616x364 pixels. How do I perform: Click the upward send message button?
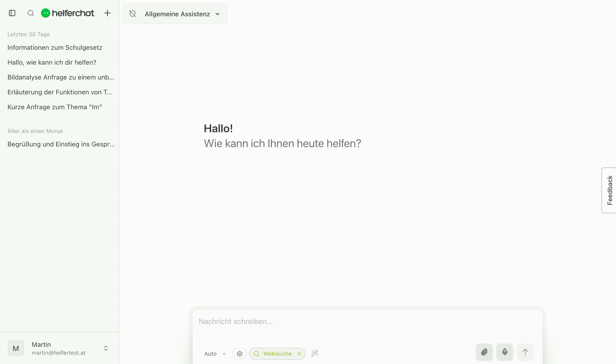(x=525, y=352)
